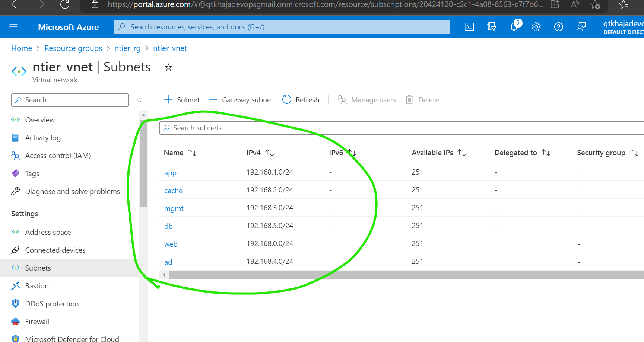Sort by the Available IPs column
The height and width of the screenshot is (342, 644).
pyautogui.click(x=439, y=153)
